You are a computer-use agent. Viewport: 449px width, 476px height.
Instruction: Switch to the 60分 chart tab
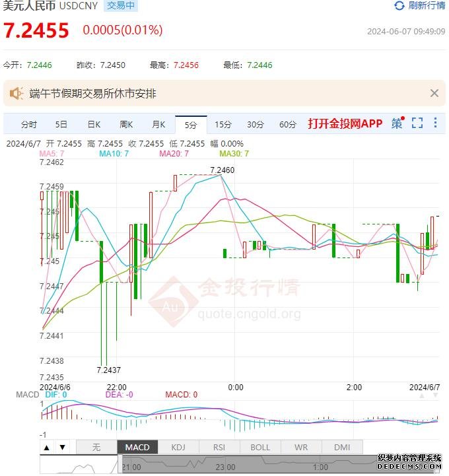click(287, 125)
